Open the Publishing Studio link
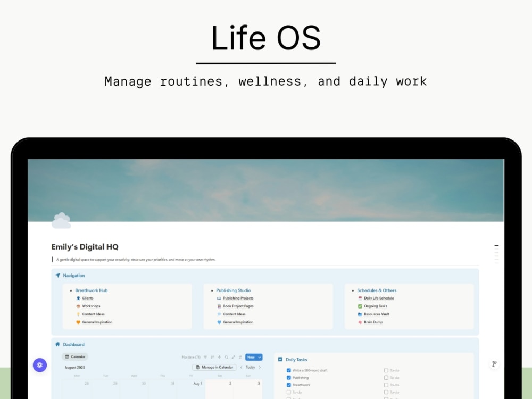 point(234,290)
